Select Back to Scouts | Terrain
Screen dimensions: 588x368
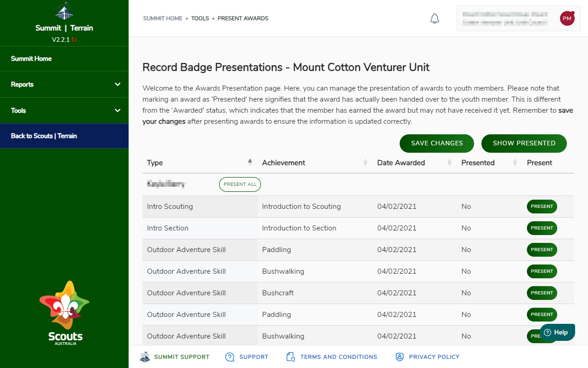click(44, 136)
